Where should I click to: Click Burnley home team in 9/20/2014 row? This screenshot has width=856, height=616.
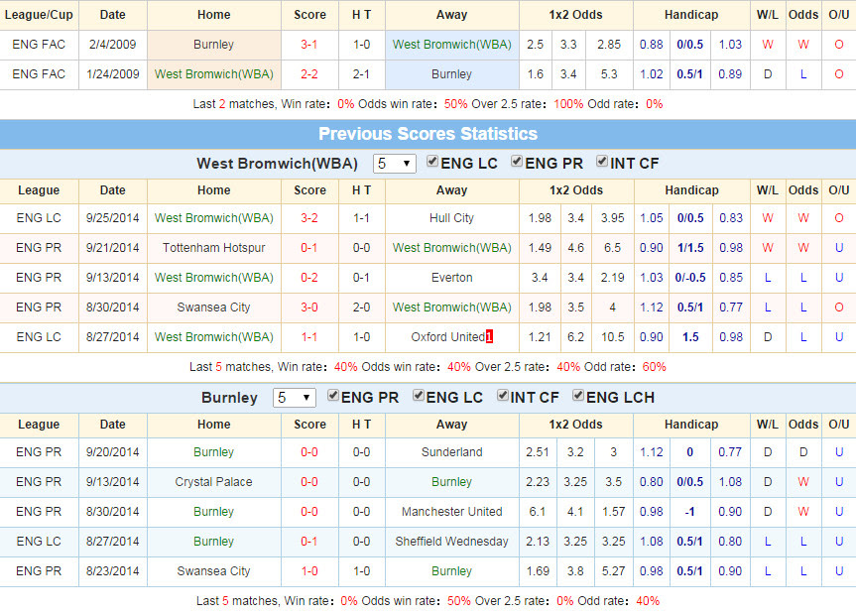click(214, 452)
